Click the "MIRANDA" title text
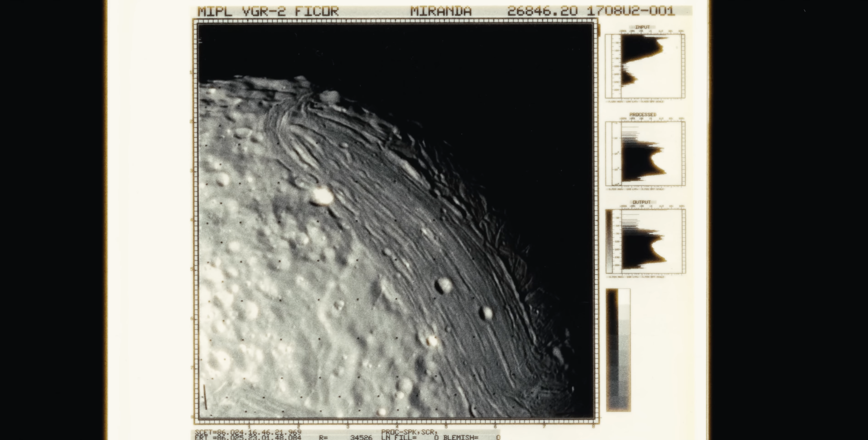This screenshot has height=440, width=868. tap(441, 11)
